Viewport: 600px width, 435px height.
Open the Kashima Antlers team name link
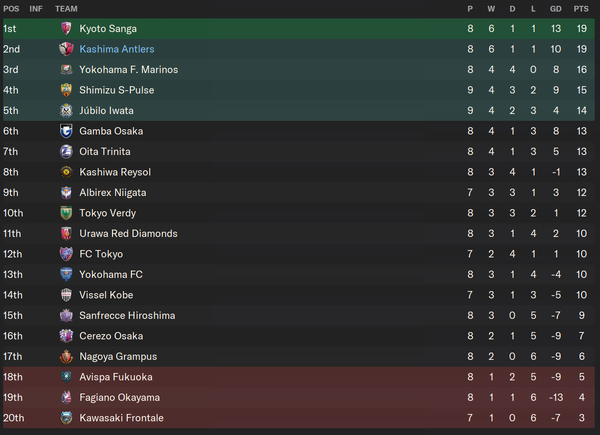[117, 49]
